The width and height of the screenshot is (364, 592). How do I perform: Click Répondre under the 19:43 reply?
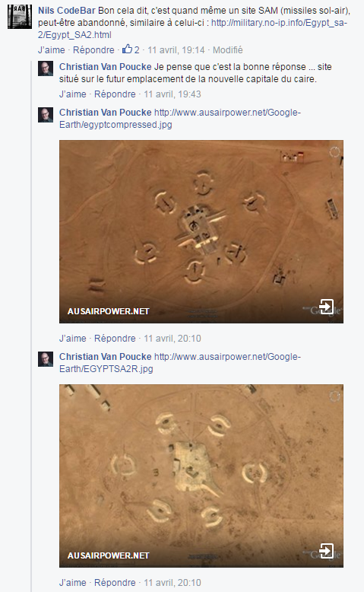pos(115,94)
